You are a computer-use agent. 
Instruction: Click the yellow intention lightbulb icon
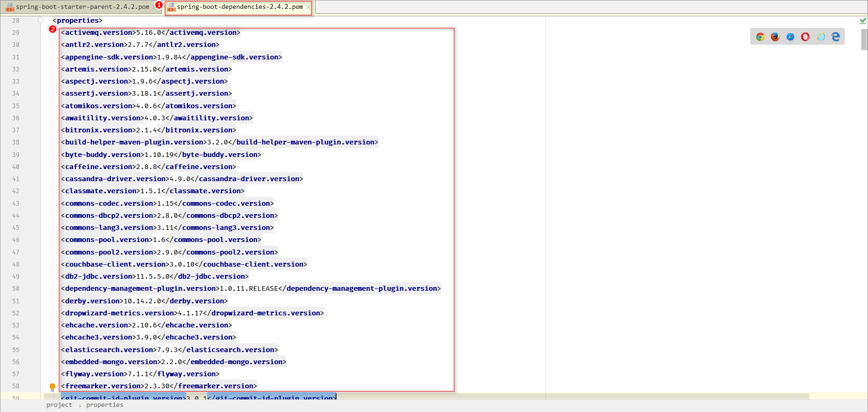(52, 386)
